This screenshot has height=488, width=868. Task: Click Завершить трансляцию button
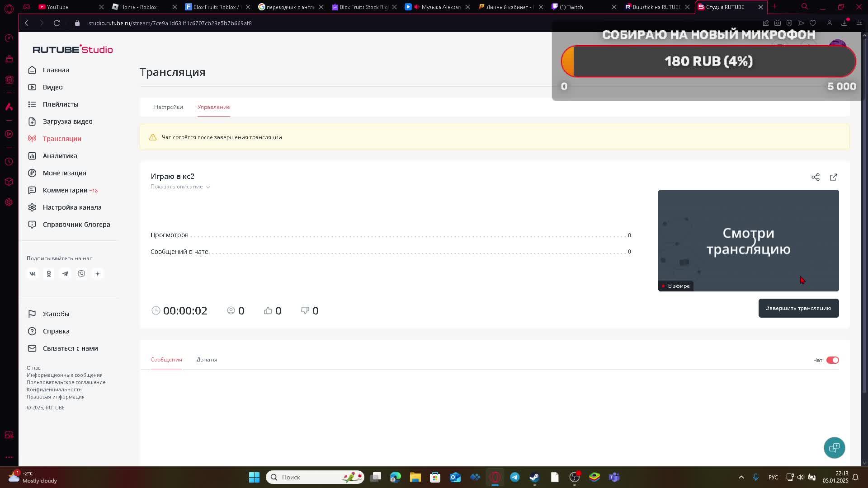pos(798,308)
